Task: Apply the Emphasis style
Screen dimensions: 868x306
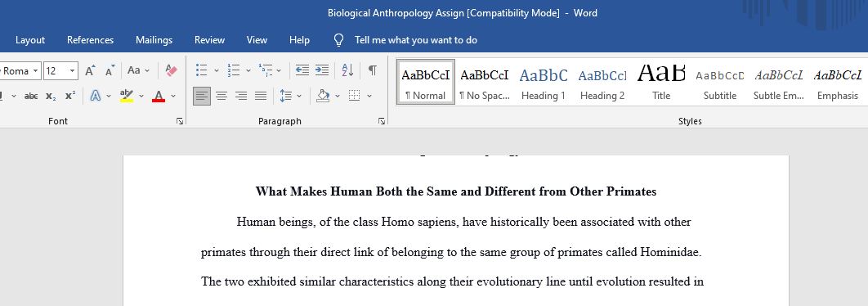Action: [x=838, y=82]
